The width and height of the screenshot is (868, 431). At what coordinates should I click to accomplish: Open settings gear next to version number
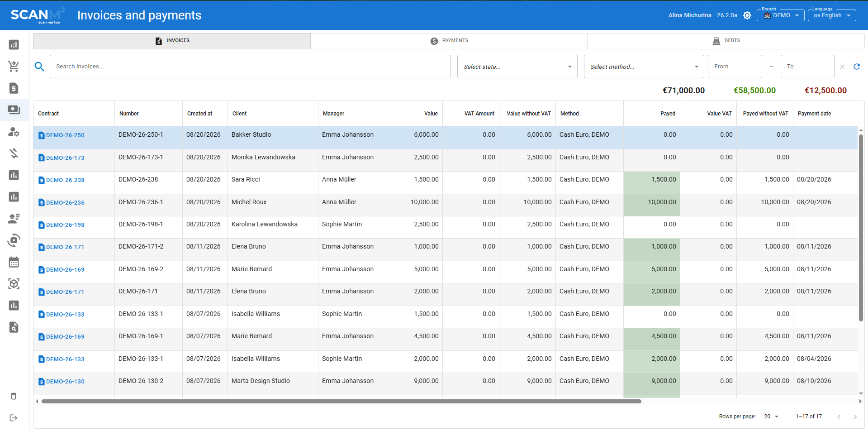click(747, 15)
